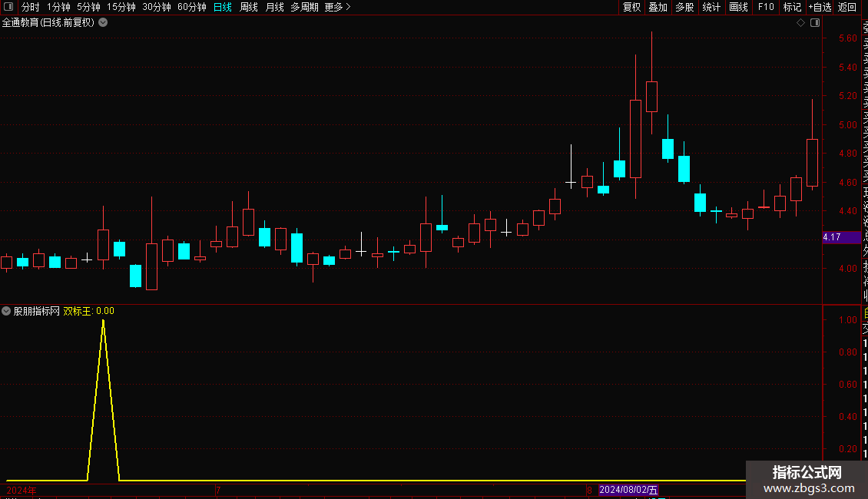Open F10 company information
Viewport: 868px width, 499px height.
pos(766,7)
